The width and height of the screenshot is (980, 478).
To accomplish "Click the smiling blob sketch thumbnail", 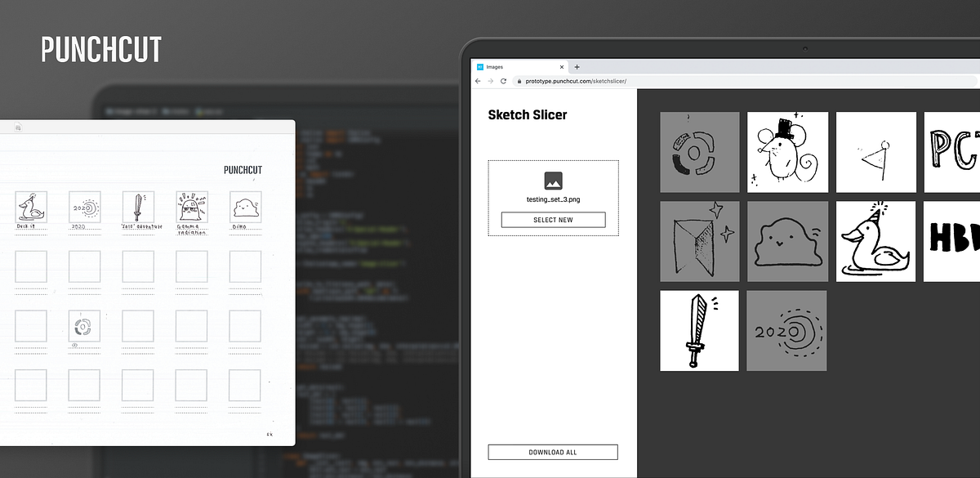I will coord(787,241).
